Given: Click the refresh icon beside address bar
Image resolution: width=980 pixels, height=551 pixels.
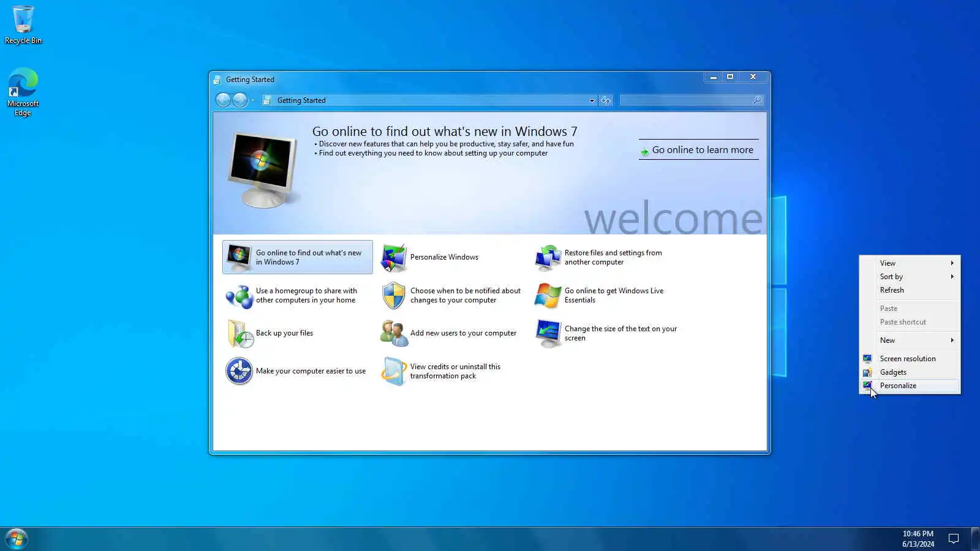Looking at the screenshot, I should tap(606, 100).
